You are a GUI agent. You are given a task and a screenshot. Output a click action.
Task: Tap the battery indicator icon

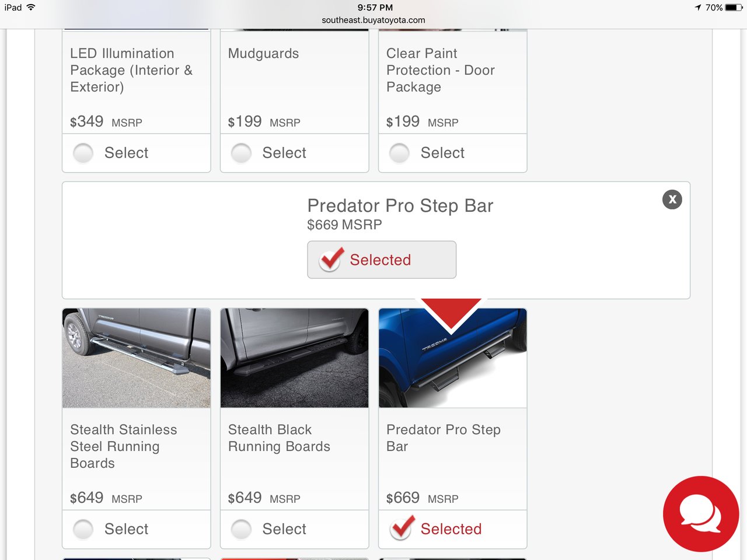(734, 8)
